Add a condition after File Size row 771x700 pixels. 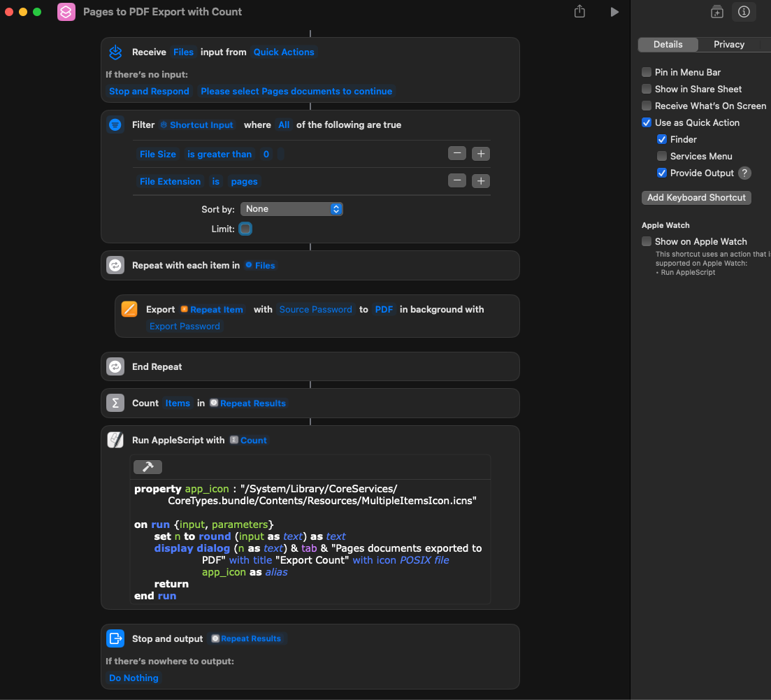tap(481, 154)
